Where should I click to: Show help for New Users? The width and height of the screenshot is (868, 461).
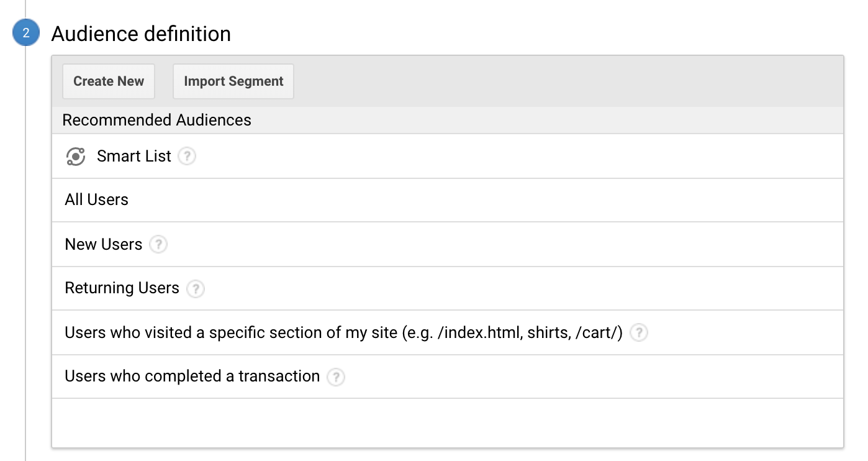(x=158, y=245)
